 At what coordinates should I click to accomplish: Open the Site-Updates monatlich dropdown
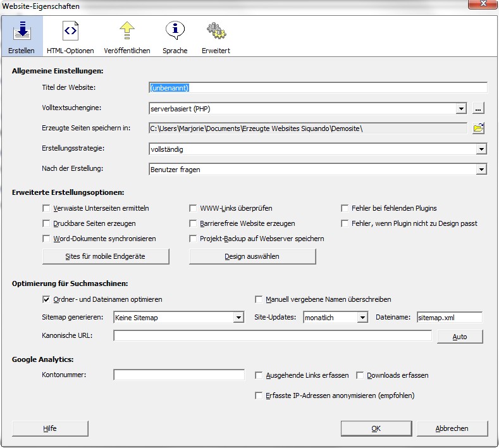[x=362, y=318]
